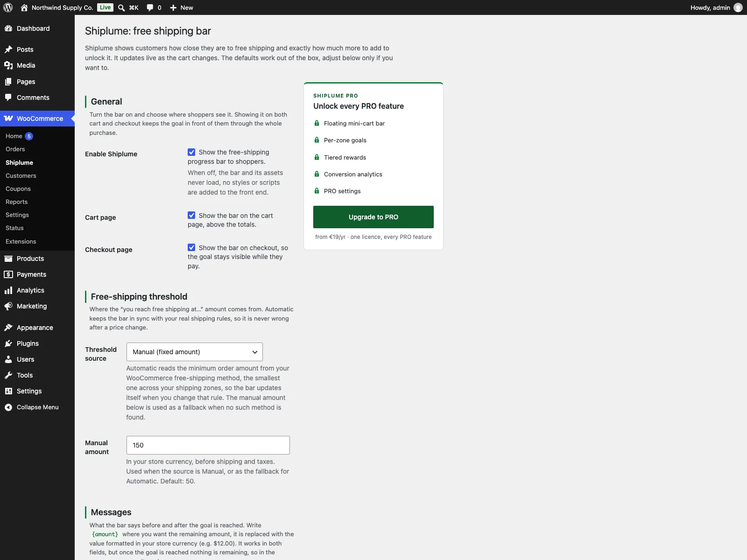
Task: Open the search magnifier icon
Action: [121, 7]
